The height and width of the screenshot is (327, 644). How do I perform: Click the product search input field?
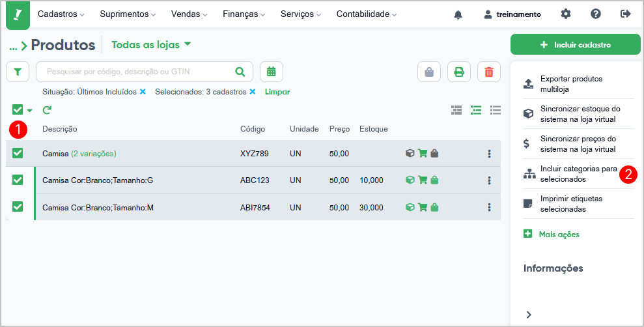pos(133,72)
